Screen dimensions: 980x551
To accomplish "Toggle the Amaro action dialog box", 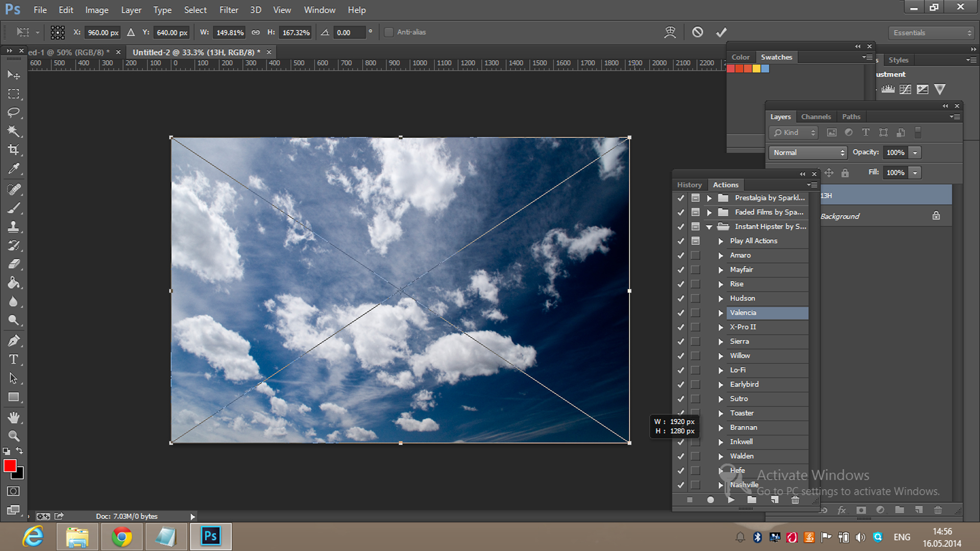I will click(695, 255).
